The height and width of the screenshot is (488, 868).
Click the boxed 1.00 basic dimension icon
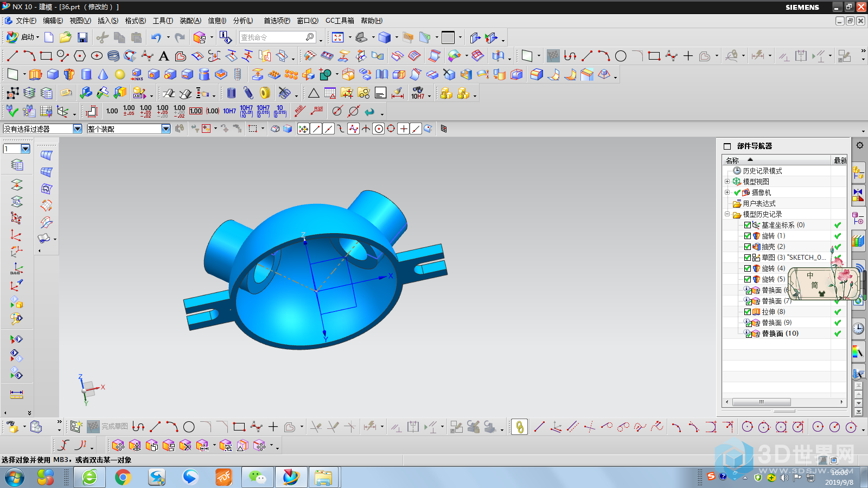click(196, 111)
